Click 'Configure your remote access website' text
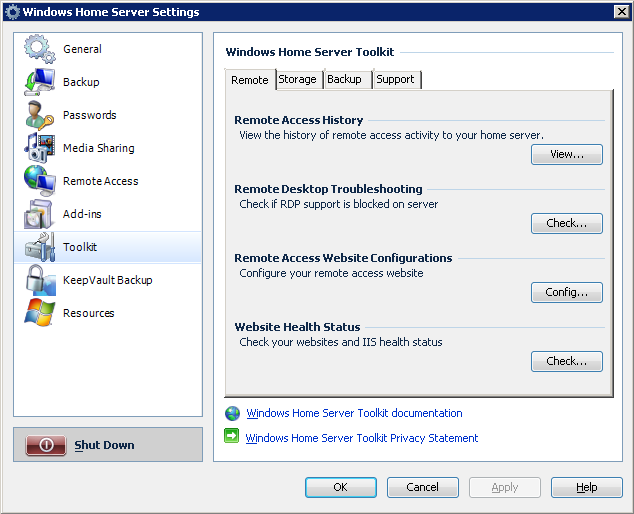The height and width of the screenshot is (514, 634). point(331,273)
